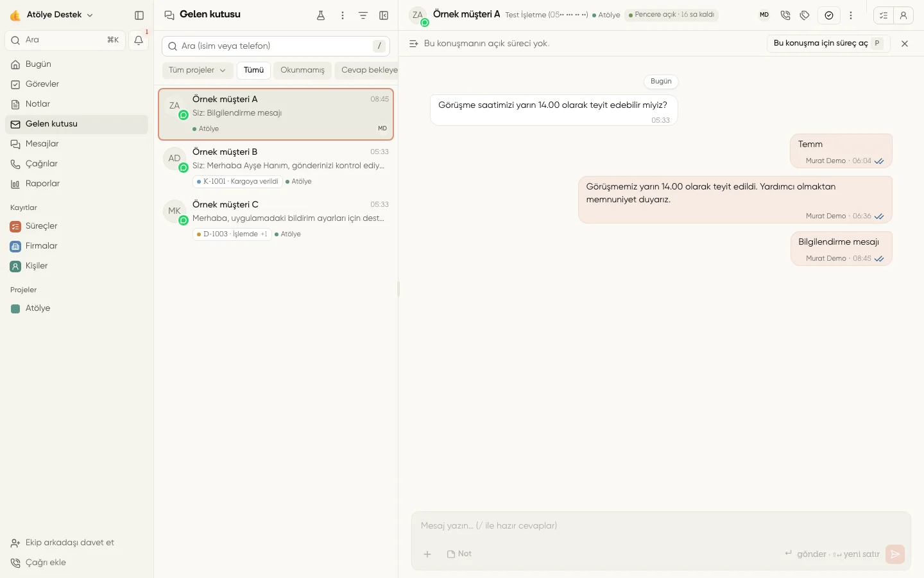Open the inbox filter lines icon
The height and width of the screenshot is (578, 924).
pos(363,15)
